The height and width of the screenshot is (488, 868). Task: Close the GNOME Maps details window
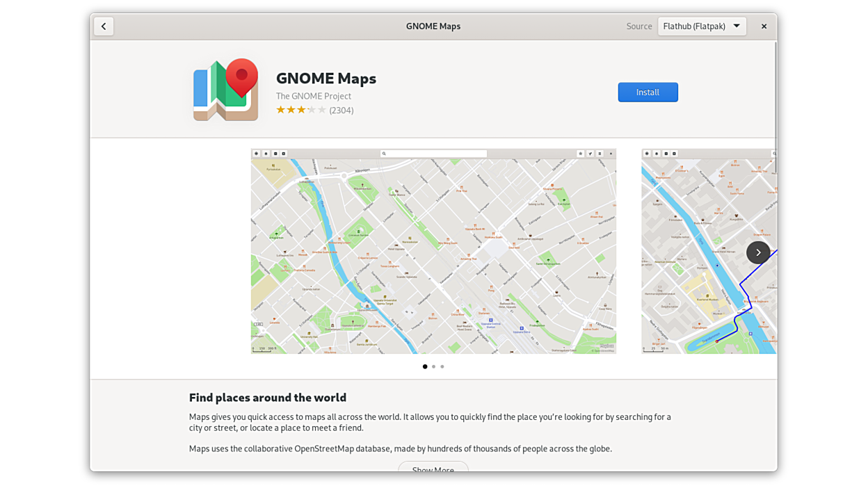[x=764, y=26]
